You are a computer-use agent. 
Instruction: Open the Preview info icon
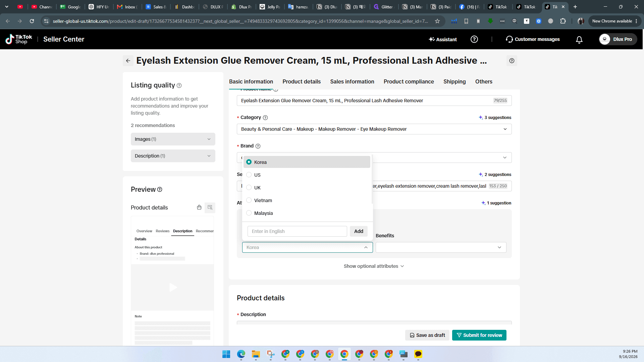[x=160, y=189]
